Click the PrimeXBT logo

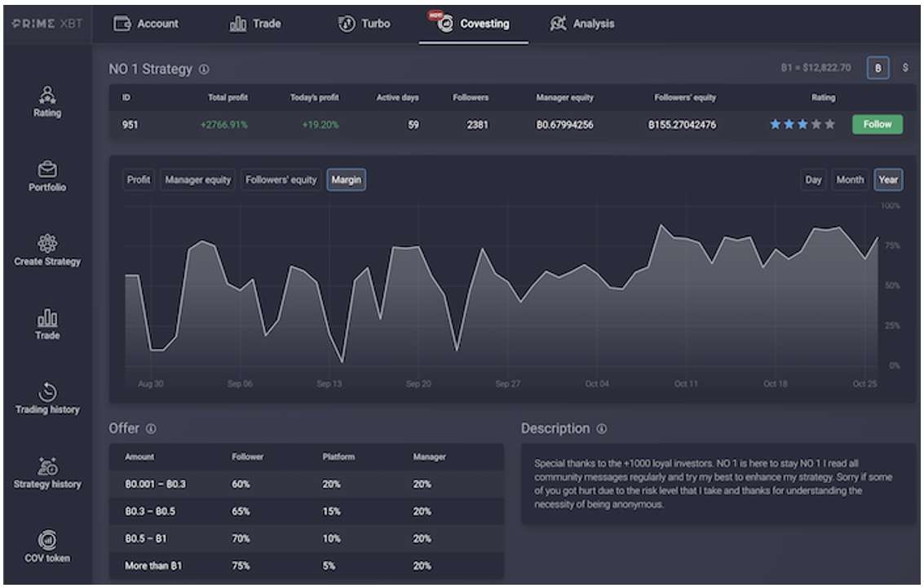pos(47,24)
